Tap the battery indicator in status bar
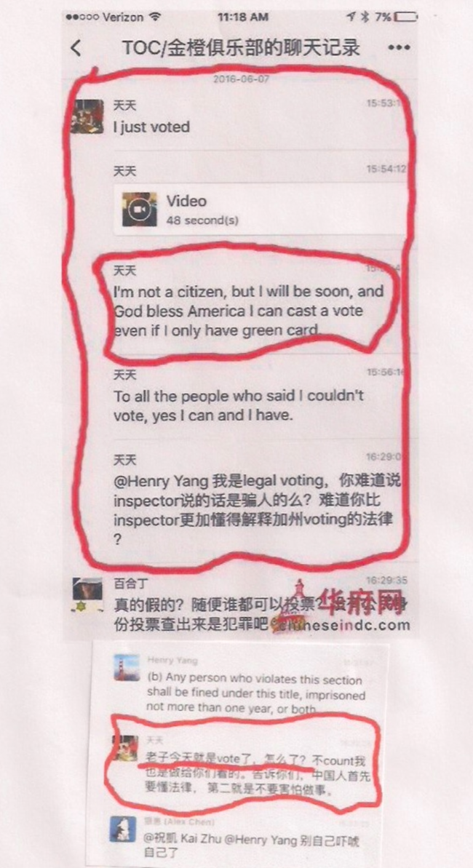 [407, 17]
